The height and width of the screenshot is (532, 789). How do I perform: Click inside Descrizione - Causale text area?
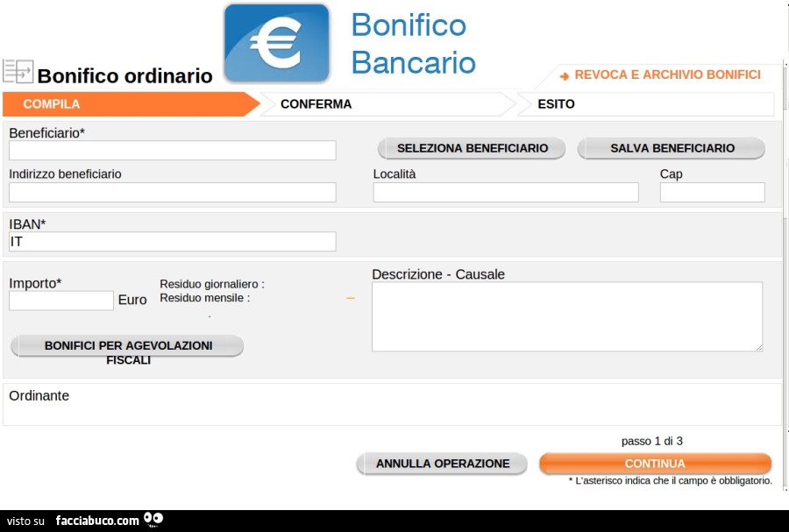pos(566,316)
